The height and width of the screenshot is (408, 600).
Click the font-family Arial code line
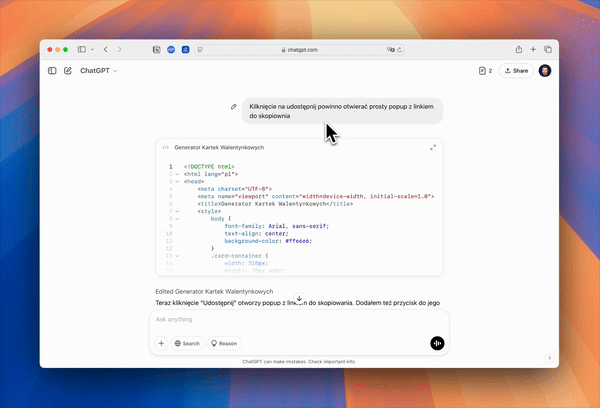click(276, 226)
